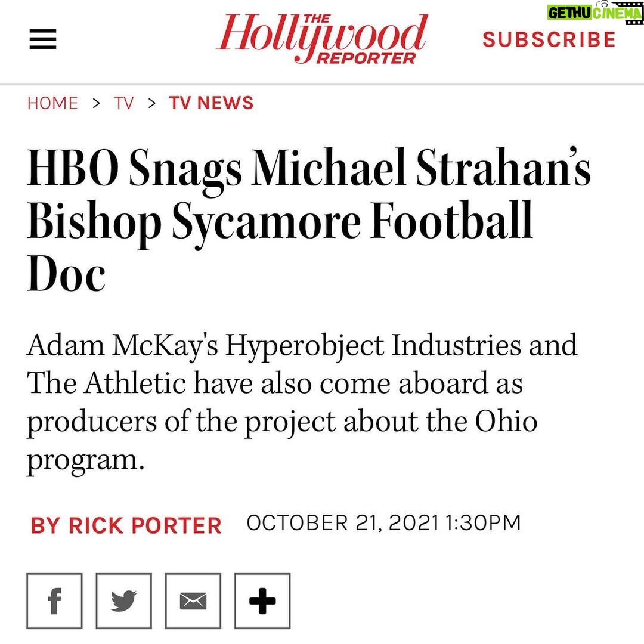
Task: Click the word Doc in headline
Action: (66, 273)
